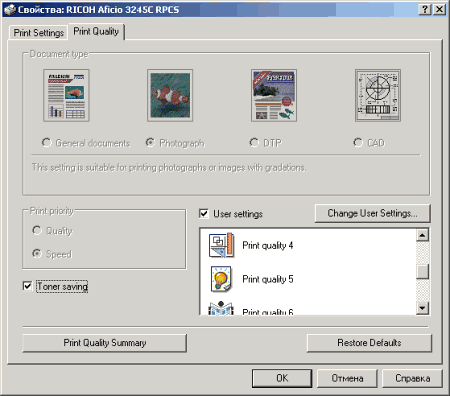Click the user settings list scrollbar thumb
The width and height of the screenshot is (450, 396).
(x=423, y=271)
